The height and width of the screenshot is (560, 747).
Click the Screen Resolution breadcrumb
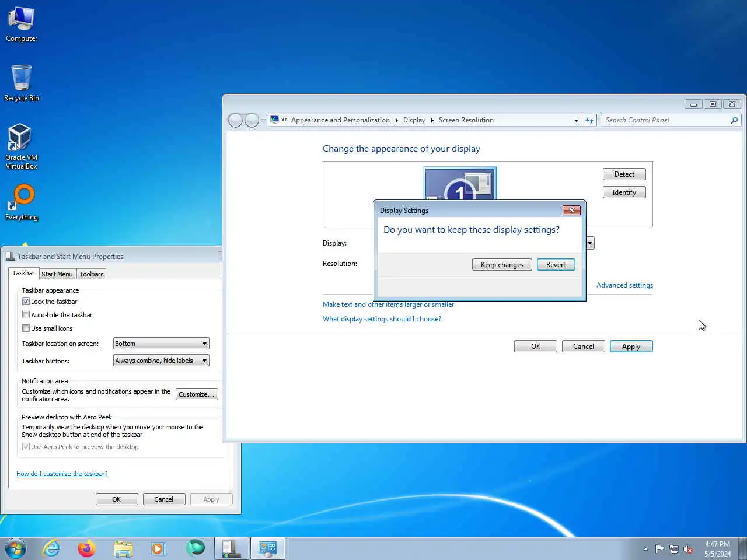[466, 120]
